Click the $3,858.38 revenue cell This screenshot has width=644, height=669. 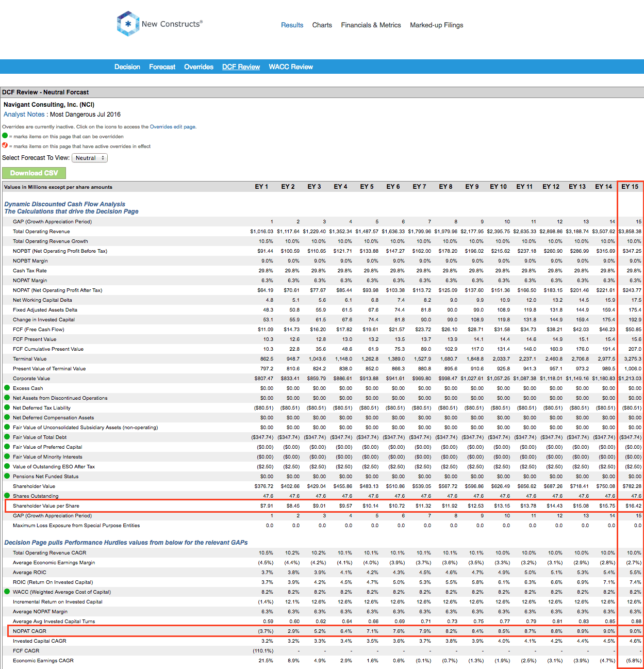tap(630, 232)
